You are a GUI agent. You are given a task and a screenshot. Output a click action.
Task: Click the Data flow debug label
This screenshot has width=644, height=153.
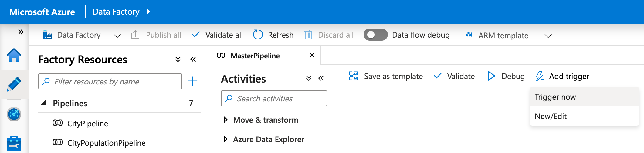[x=421, y=35]
